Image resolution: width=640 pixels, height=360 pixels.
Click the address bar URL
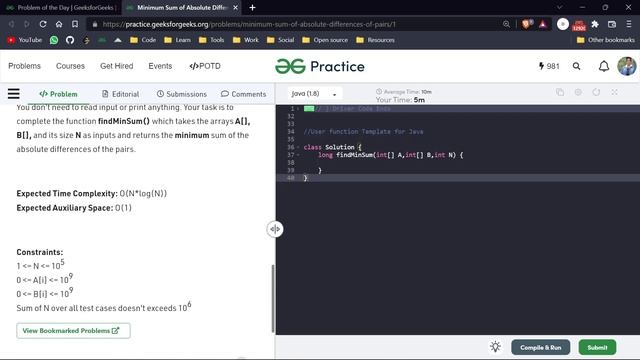(249, 24)
